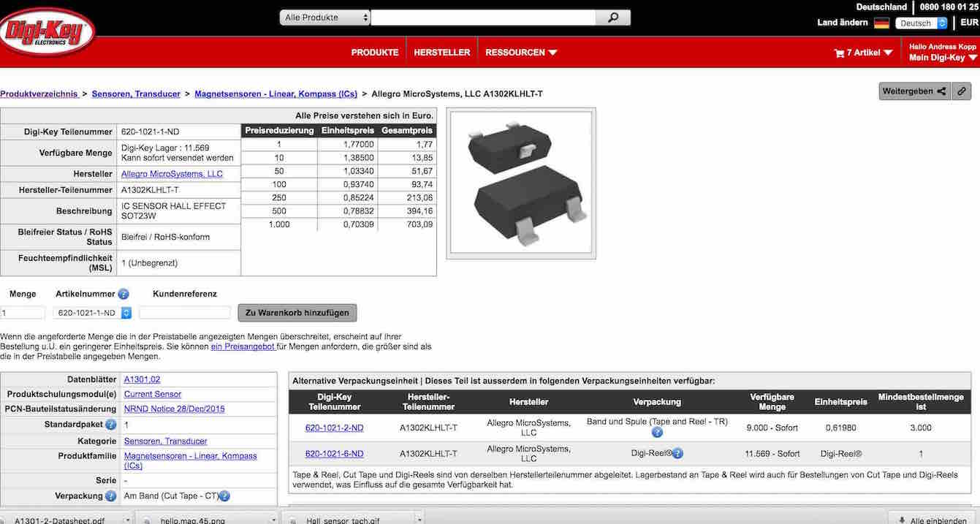Open Magnetsensoren link in Produktfamilie row

(x=190, y=460)
